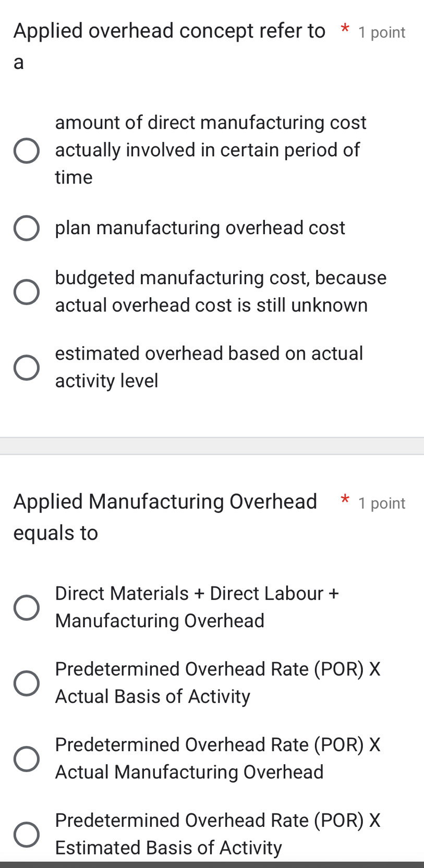Select the 'estimated overhead based on actual activity level' radio

click(26, 368)
